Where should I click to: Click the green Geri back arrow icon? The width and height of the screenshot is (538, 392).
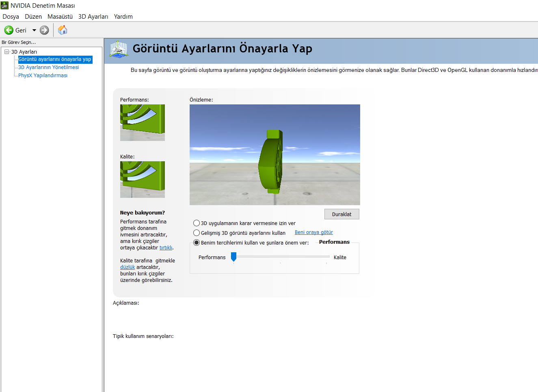tap(9, 30)
